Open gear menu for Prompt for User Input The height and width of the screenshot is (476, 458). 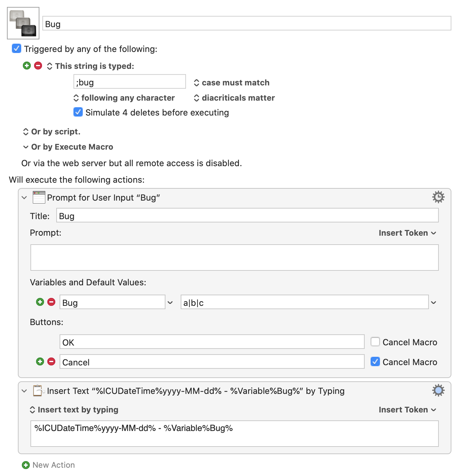(438, 197)
